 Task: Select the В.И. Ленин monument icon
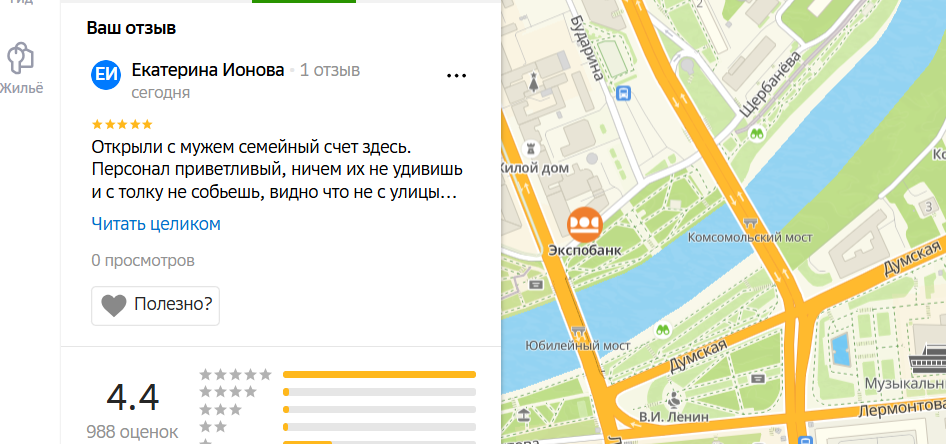coord(673,398)
